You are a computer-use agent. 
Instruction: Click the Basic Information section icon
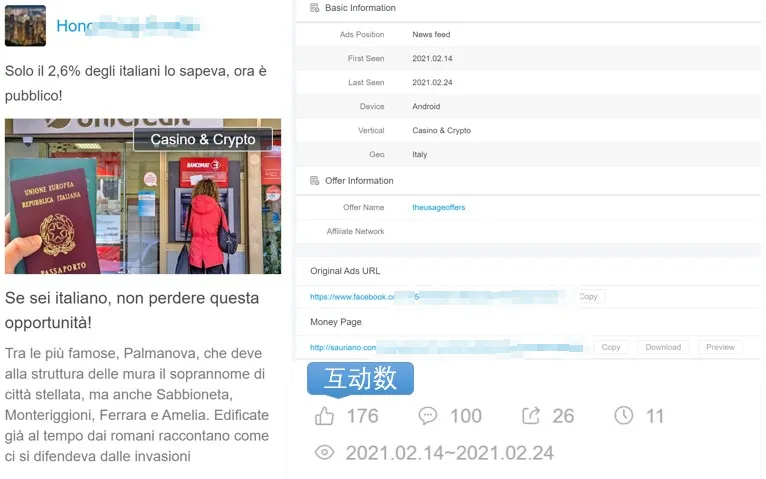point(315,8)
